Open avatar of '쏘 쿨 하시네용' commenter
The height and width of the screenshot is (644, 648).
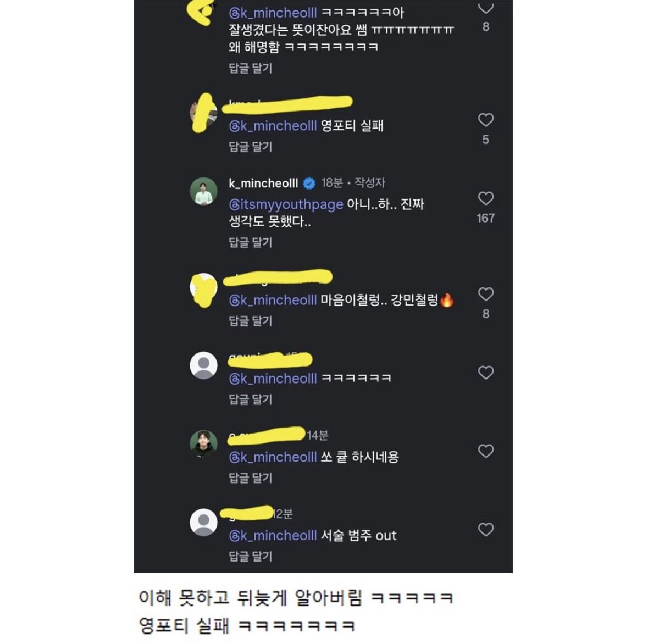point(203,443)
